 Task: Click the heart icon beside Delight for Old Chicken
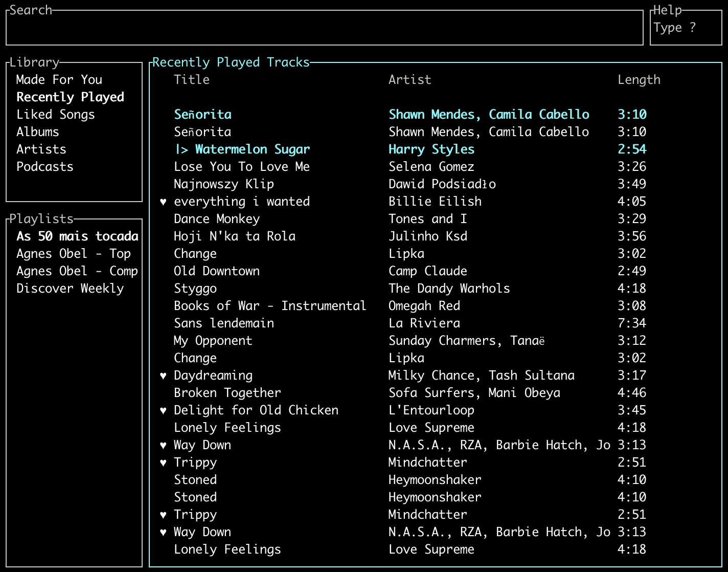[x=163, y=410]
